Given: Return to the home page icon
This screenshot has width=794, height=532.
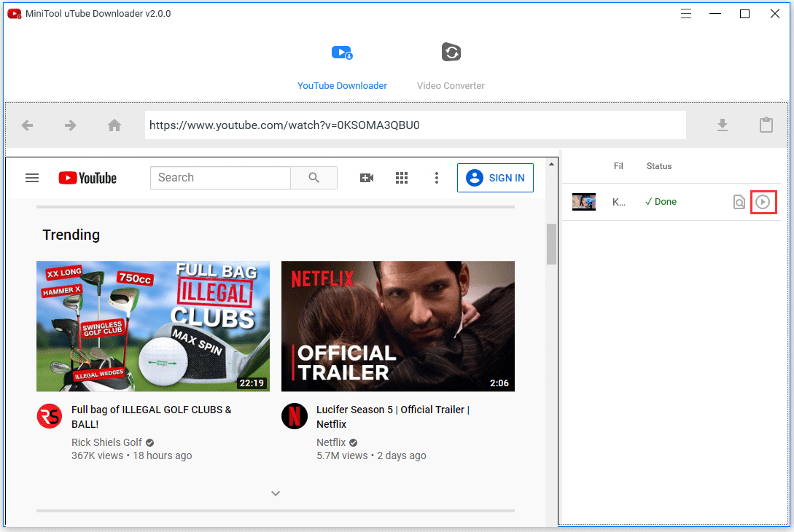Looking at the screenshot, I should click(x=114, y=125).
